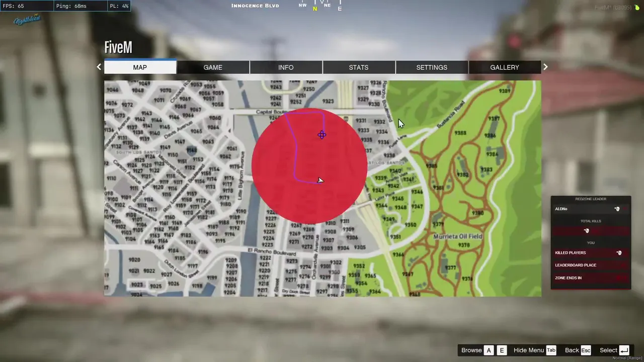Click the skull icon under Total Kills
Viewport: 644px width, 362px height.
pos(586,231)
